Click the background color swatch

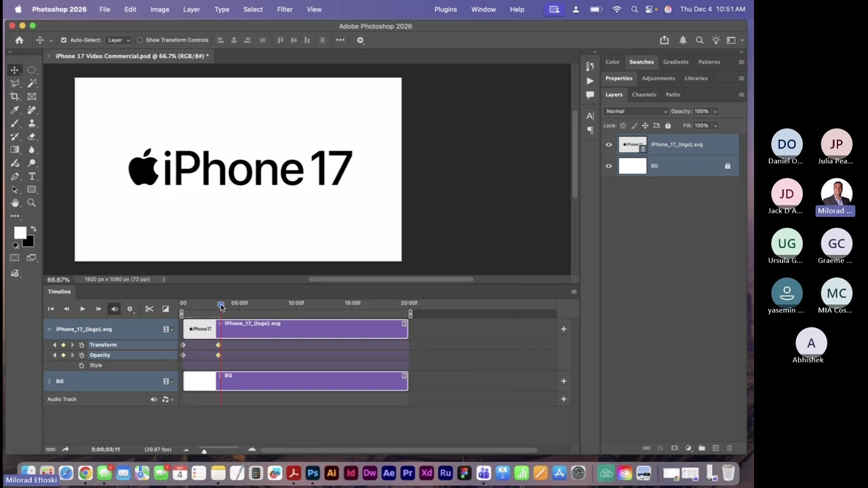tap(28, 241)
